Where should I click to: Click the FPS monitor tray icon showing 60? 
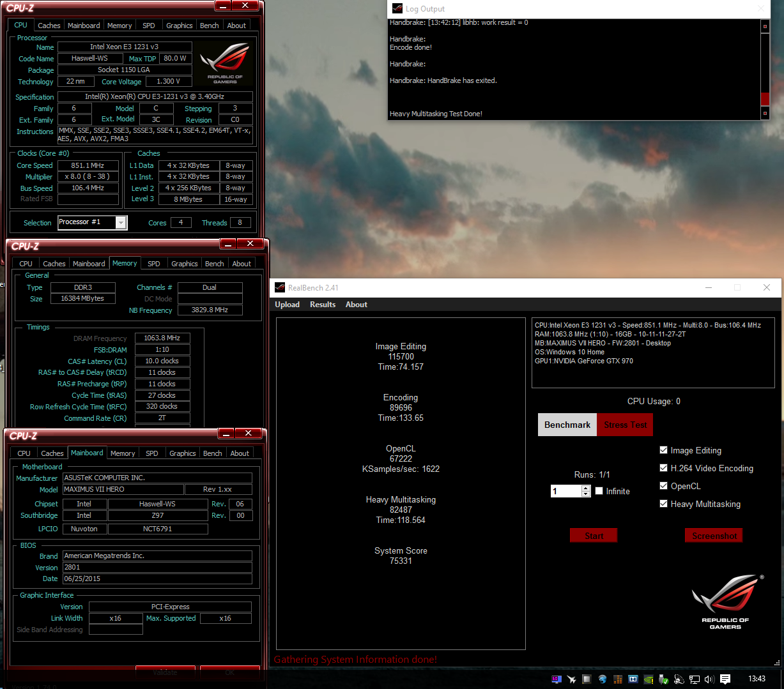(x=557, y=679)
